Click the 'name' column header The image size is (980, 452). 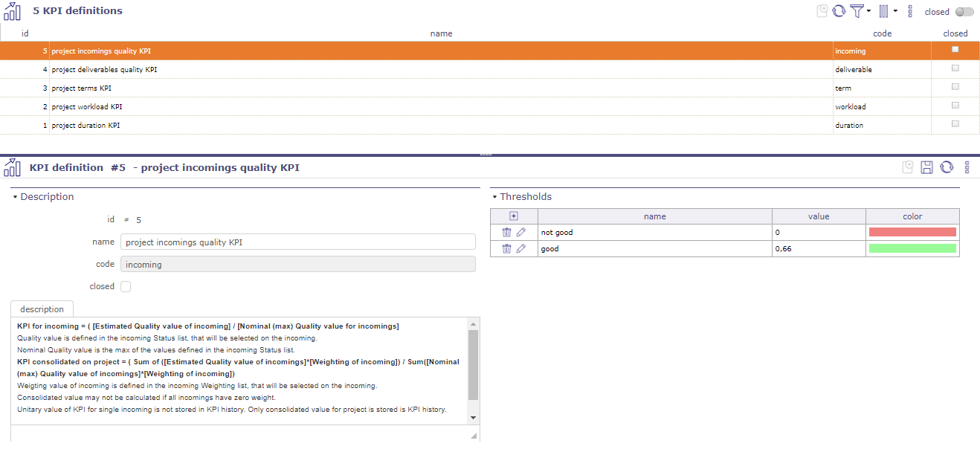click(441, 33)
